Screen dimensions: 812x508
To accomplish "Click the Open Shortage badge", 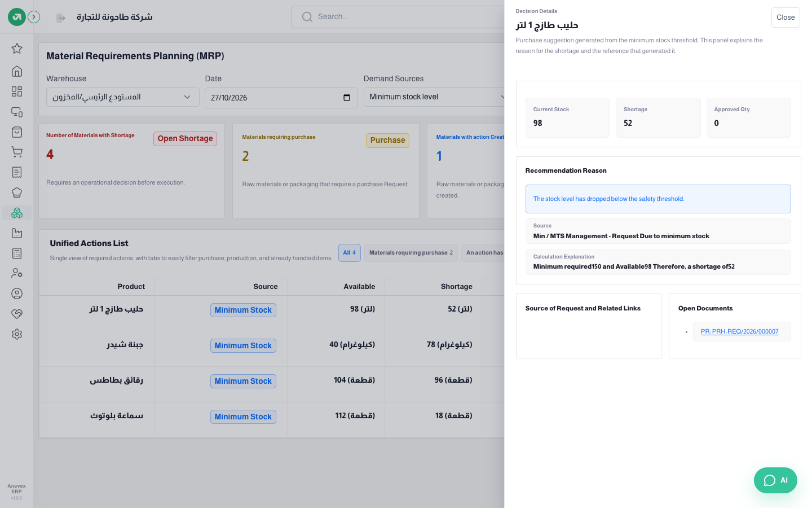I will click(186, 139).
